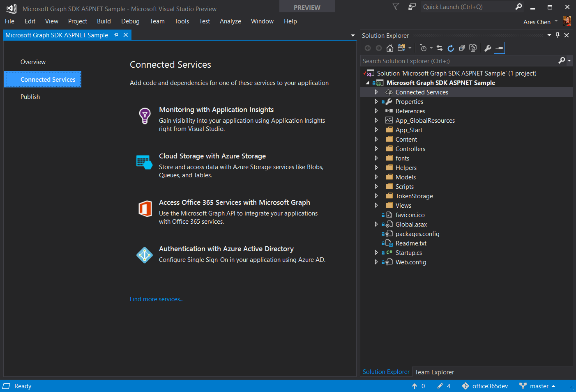Open the Debug menu
The width and height of the screenshot is (576, 392).
pyautogui.click(x=130, y=21)
